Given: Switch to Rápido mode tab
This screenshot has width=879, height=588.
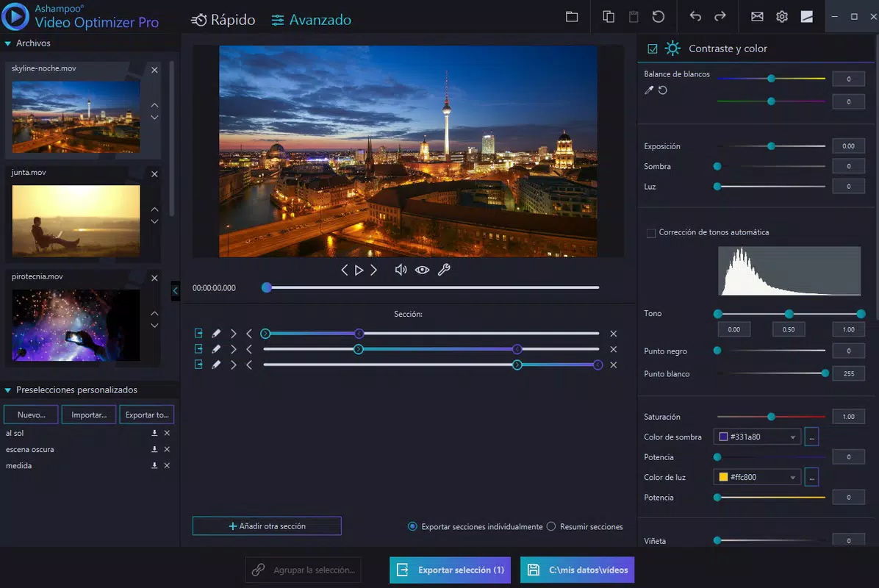Looking at the screenshot, I should (223, 20).
